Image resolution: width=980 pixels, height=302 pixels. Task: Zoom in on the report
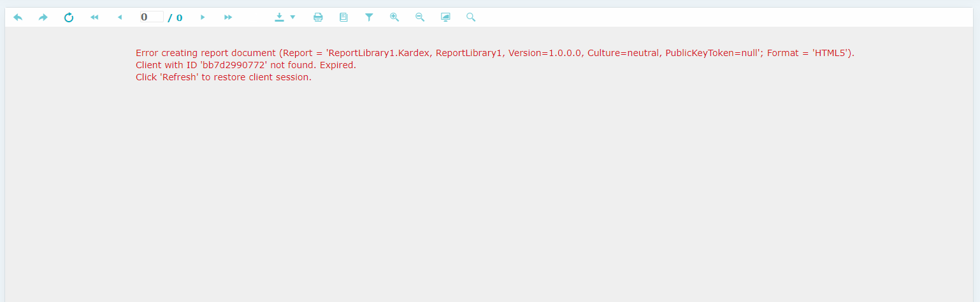(394, 17)
